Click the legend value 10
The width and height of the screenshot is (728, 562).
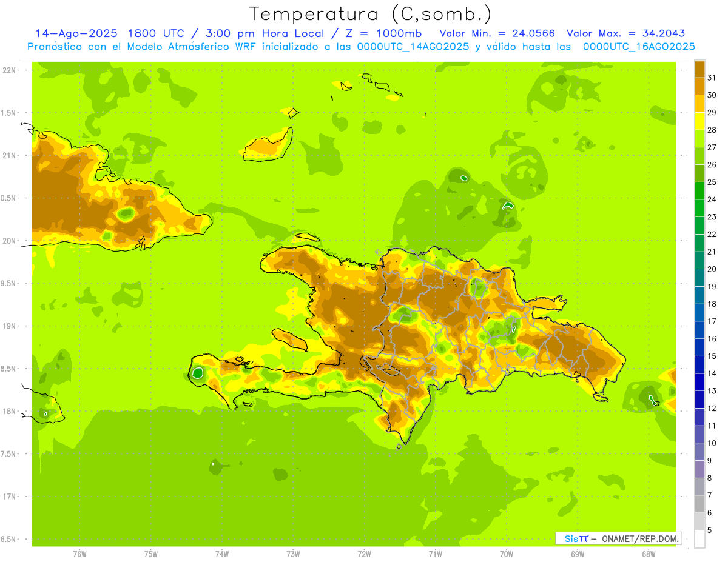click(x=712, y=443)
